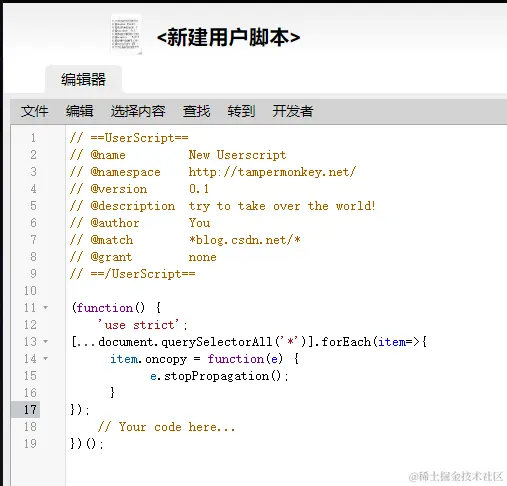507x486 pixels.
Task: Click the version value '0.1'
Action: 199,189
